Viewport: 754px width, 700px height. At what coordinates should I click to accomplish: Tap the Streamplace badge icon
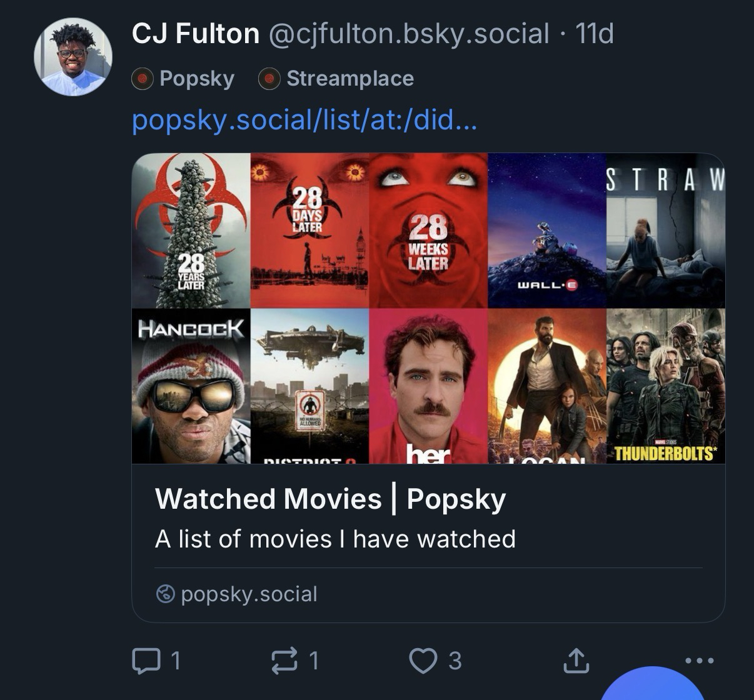point(269,79)
